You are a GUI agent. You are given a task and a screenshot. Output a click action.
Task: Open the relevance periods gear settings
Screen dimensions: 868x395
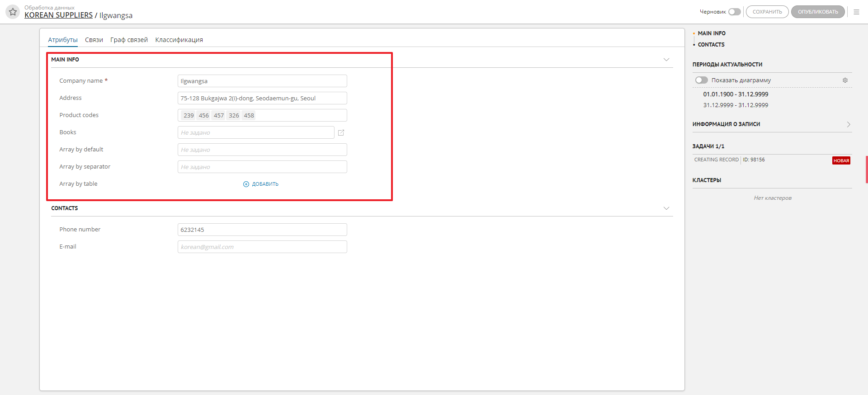coord(845,80)
